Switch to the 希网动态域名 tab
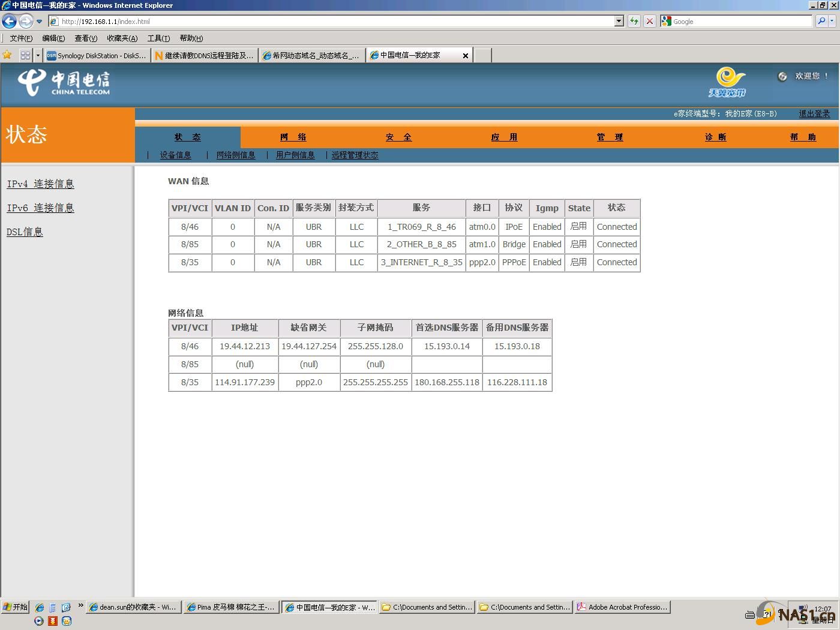The width and height of the screenshot is (840, 630). (312, 55)
